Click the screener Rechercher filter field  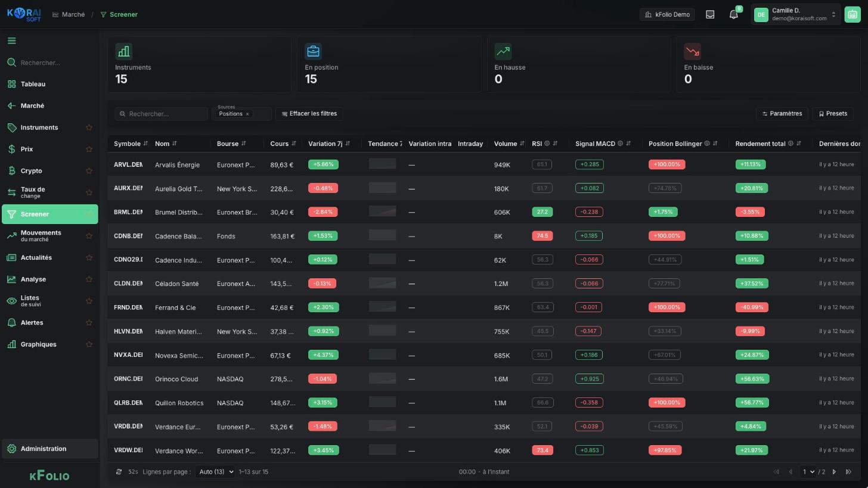point(162,114)
